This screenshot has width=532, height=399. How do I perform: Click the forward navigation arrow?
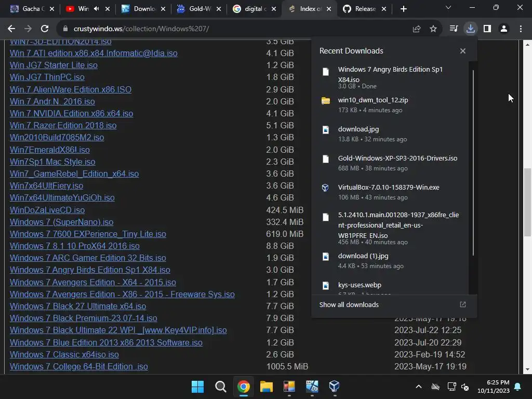tap(28, 29)
